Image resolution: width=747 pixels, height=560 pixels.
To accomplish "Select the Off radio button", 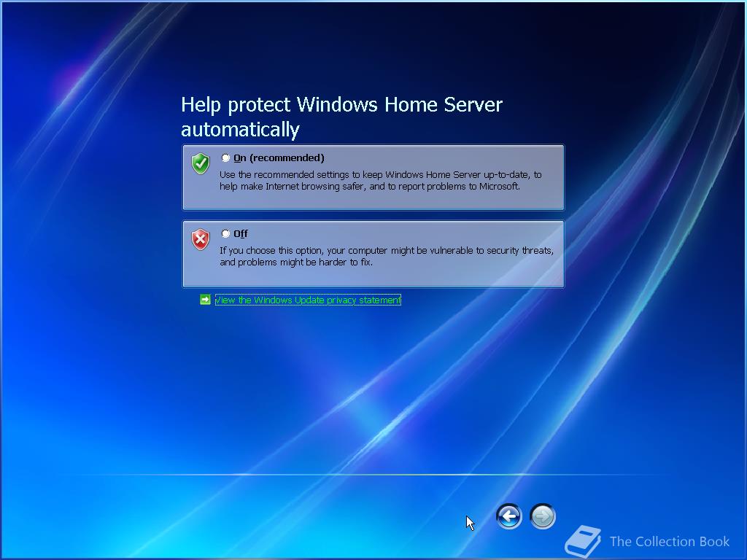I will click(226, 233).
